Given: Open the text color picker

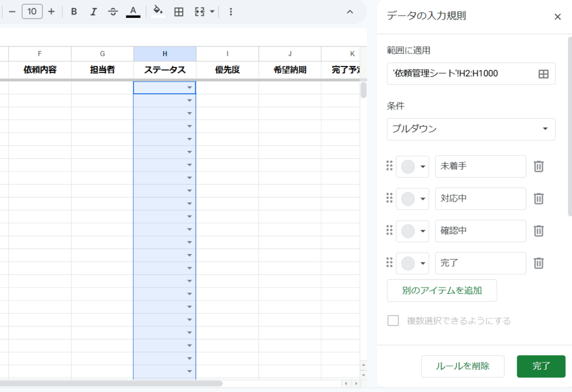Looking at the screenshot, I should (133, 12).
